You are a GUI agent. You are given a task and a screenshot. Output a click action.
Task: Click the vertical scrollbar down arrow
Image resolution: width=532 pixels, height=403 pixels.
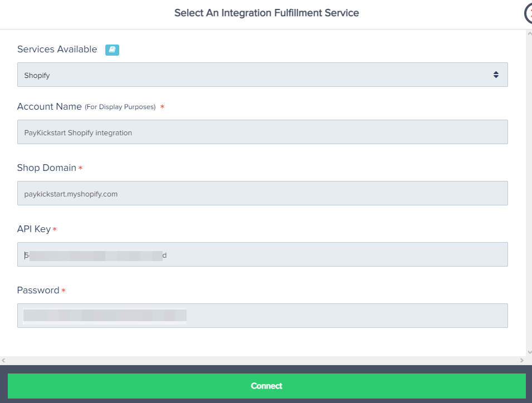tap(529, 352)
